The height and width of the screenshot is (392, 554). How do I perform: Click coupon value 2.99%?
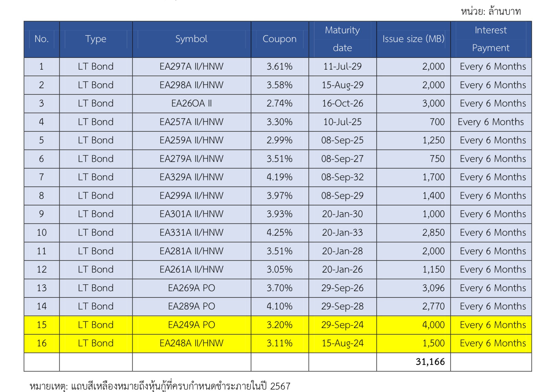click(x=280, y=140)
